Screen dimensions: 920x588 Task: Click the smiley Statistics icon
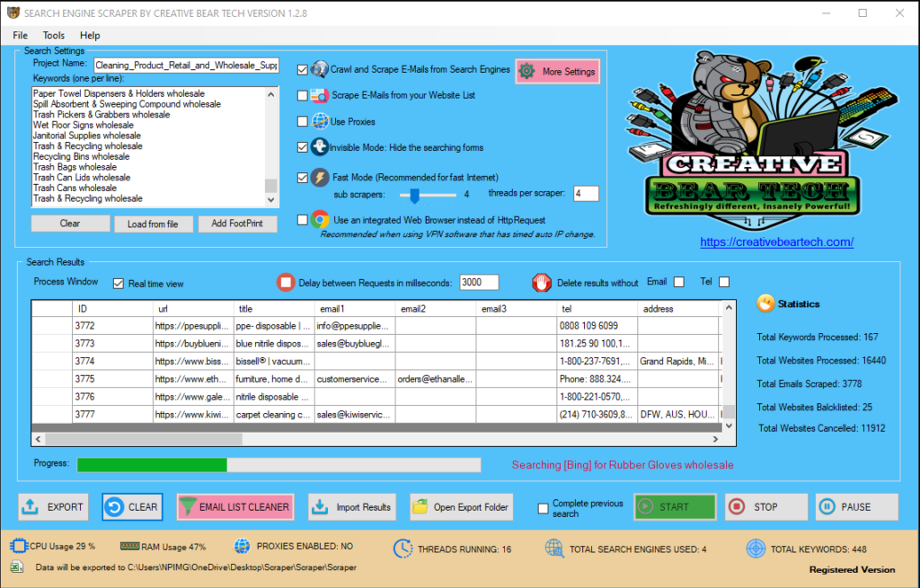(765, 303)
